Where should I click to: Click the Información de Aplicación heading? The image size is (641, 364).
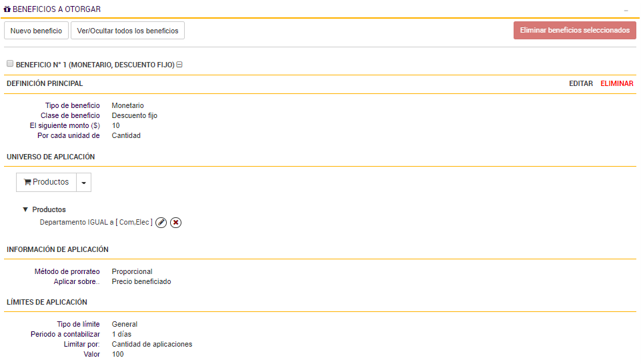(57, 249)
